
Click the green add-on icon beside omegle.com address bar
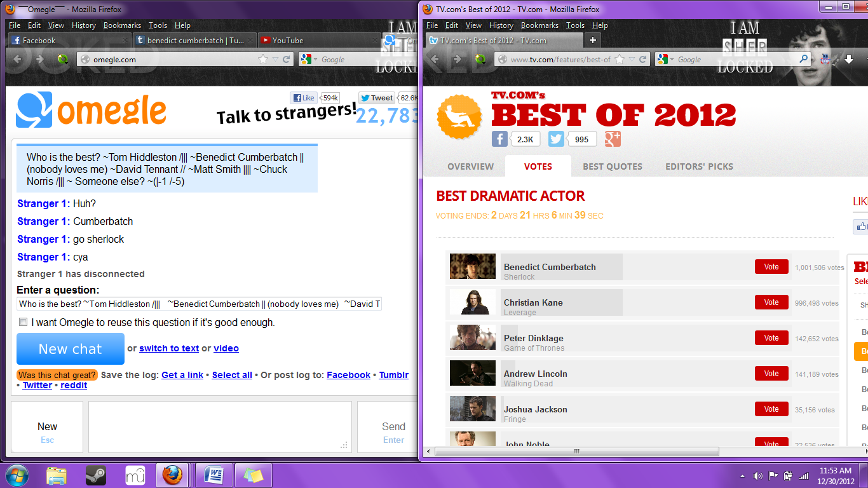[x=63, y=59]
